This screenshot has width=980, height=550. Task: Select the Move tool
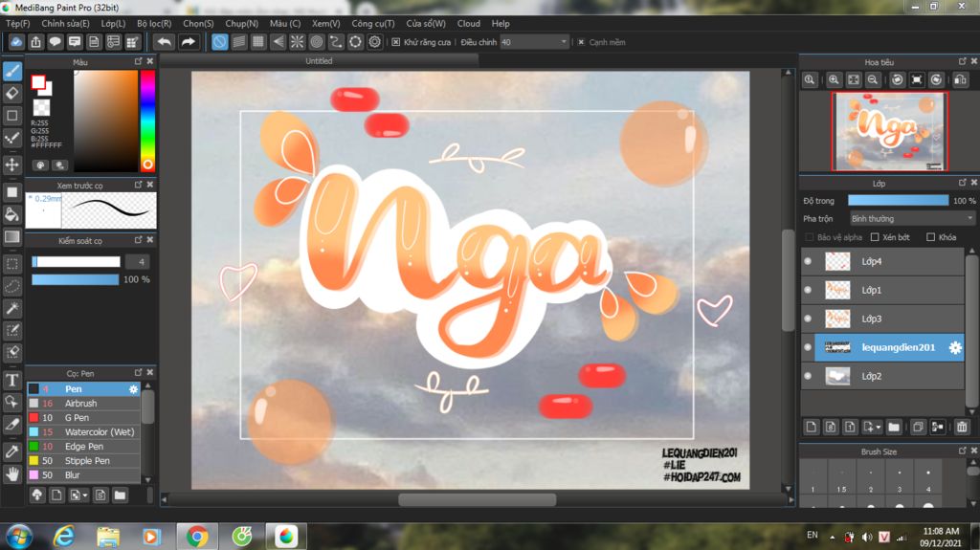[11, 165]
